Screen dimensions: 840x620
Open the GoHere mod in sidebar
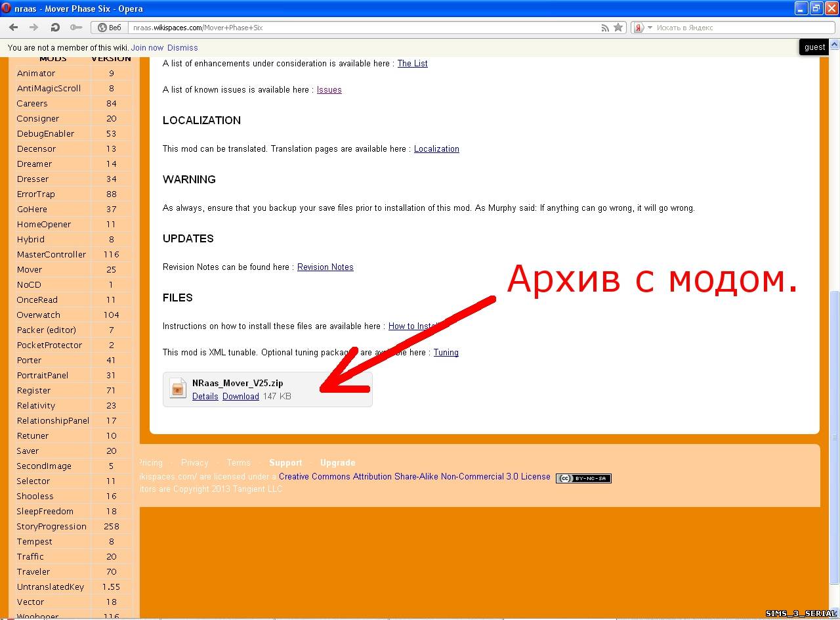point(31,209)
